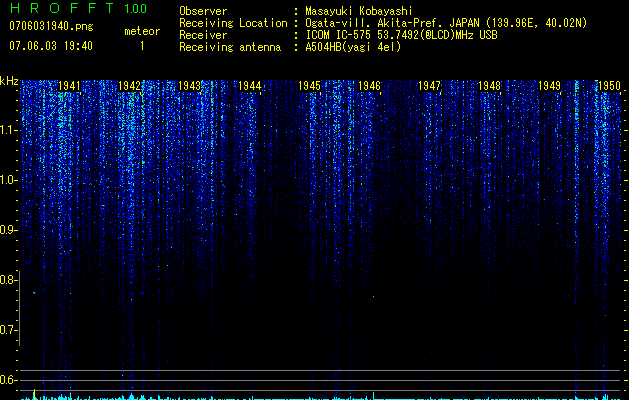Click the cyan signal level strip at bottom
629x400 pixels.
pyautogui.click(x=321, y=397)
